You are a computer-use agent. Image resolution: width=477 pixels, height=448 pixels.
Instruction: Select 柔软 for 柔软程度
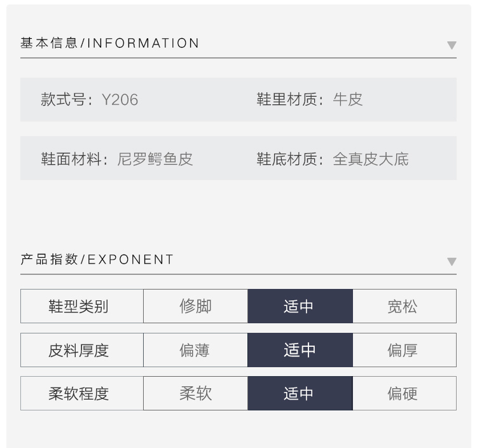coord(195,393)
